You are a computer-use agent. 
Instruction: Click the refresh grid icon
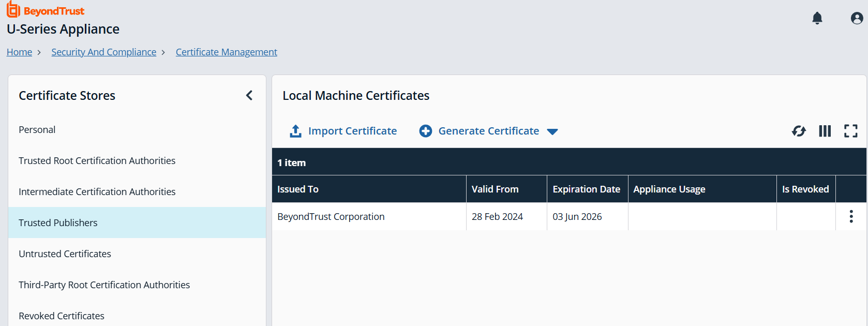pyautogui.click(x=799, y=131)
